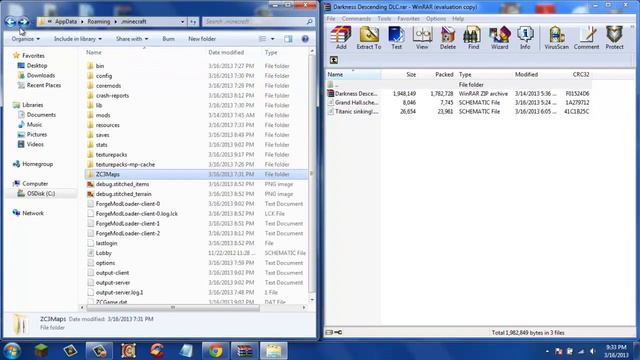Open the address bar history dropdown
Screen dimensions: 640x360
[x=182, y=22]
